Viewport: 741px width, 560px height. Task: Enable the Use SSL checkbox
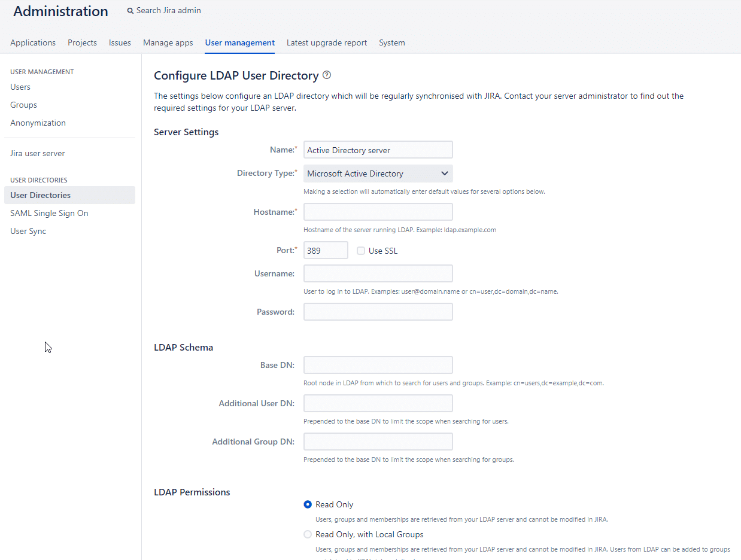(361, 251)
